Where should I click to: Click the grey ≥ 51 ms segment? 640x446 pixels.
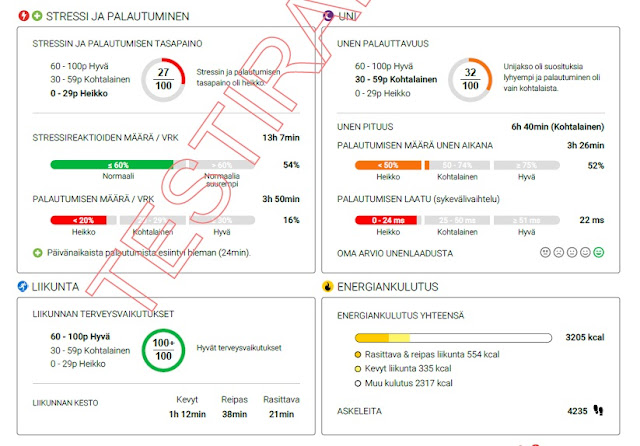[527, 220]
